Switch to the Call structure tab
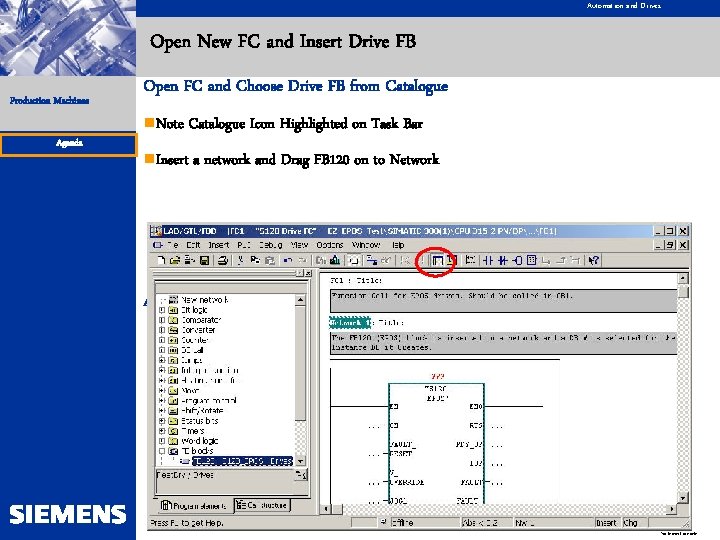Image resolution: width=720 pixels, height=540 pixels. (262, 505)
